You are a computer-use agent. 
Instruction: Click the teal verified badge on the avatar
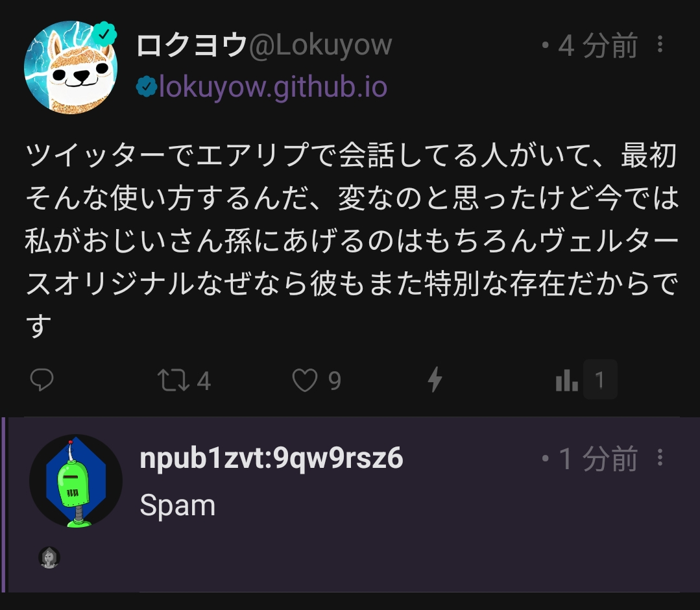pyautogui.click(x=104, y=34)
